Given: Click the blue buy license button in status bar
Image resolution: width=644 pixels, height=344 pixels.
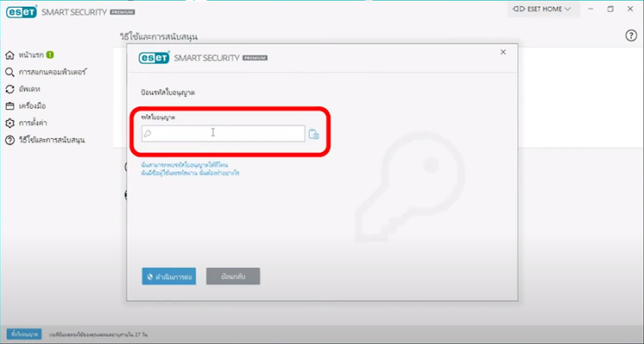Looking at the screenshot, I should [24, 335].
